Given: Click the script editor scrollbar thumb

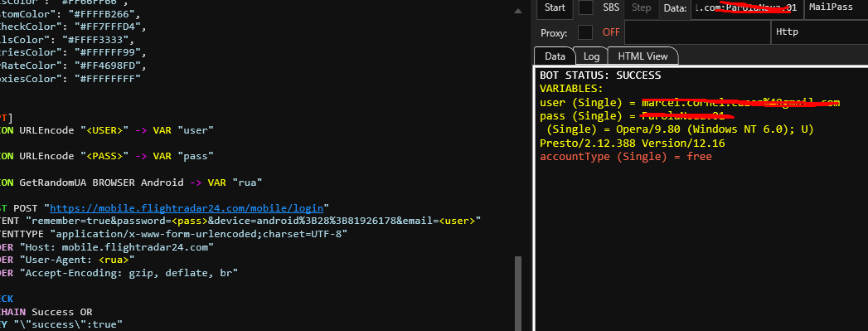Looking at the screenshot, I should point(518,293).
